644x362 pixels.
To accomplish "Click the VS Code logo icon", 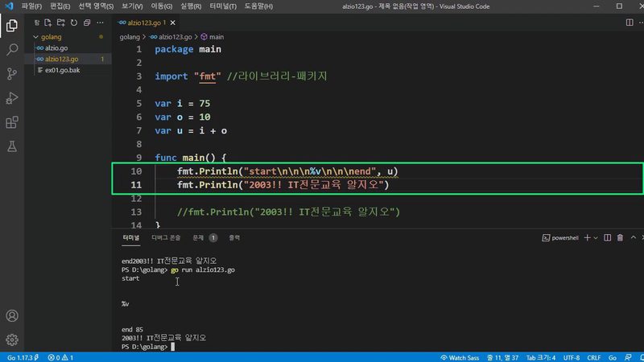I will 9,6.
